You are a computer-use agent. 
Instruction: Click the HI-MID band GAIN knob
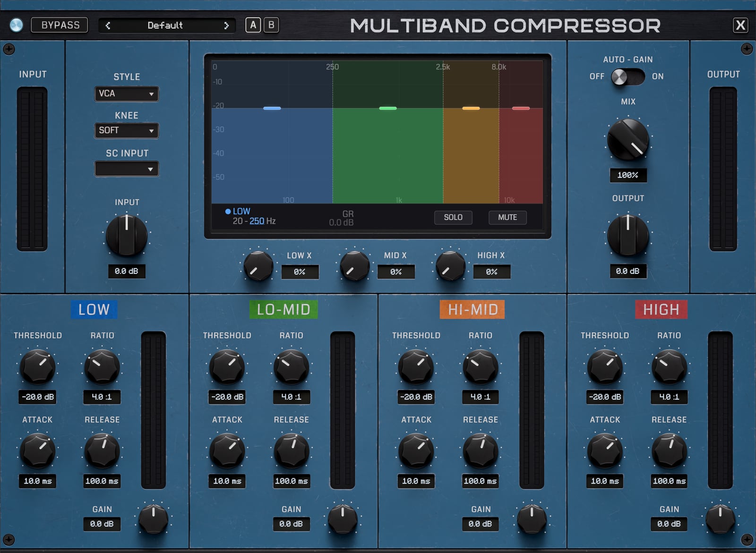click(x=532, y=519)
